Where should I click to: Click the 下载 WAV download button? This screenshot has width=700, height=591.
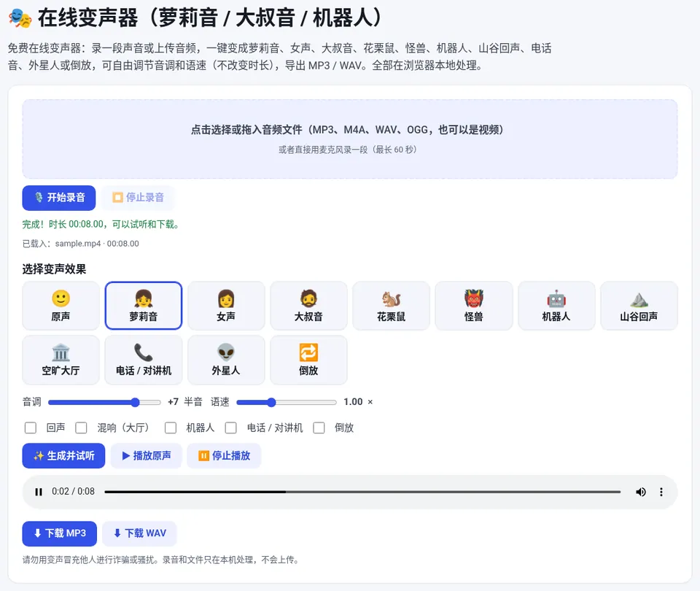[x=140, y=533]
